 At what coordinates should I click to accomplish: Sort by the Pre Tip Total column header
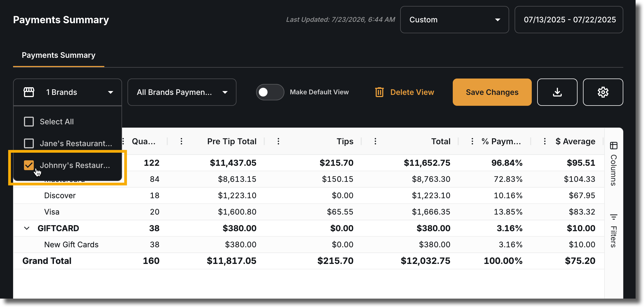coord(232,141)
